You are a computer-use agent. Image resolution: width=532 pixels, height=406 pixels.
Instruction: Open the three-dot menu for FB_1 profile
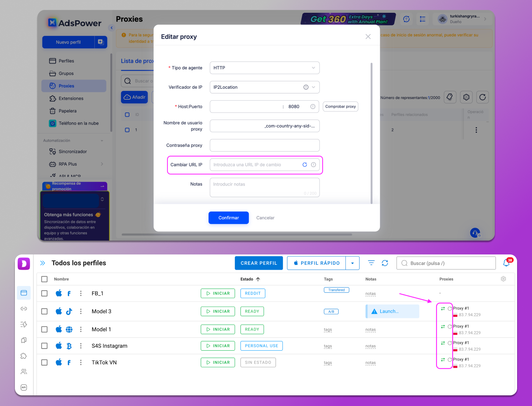click(x=81, y=293)
